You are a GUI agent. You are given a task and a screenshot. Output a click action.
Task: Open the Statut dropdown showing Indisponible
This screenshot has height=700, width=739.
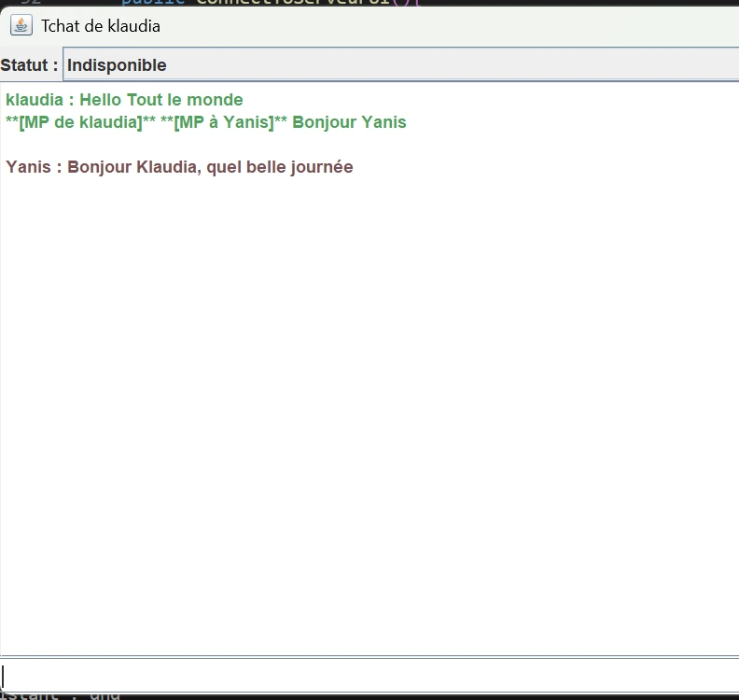pos(399,65)
